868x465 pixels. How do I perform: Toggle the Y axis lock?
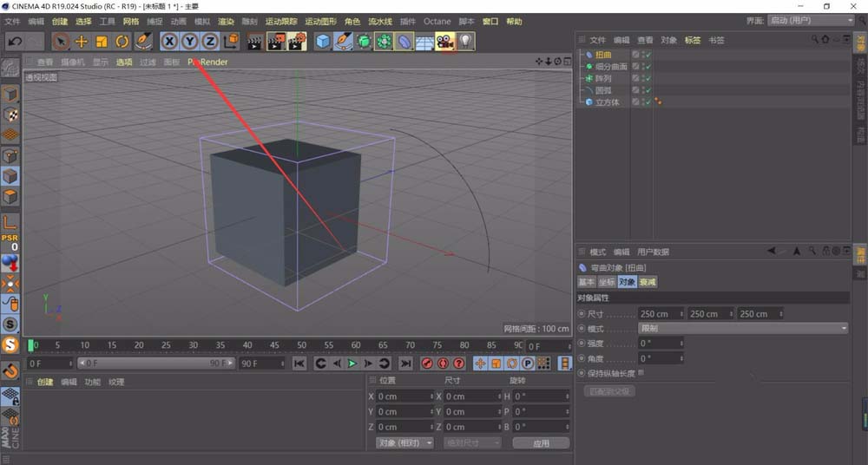click(190, 41)
